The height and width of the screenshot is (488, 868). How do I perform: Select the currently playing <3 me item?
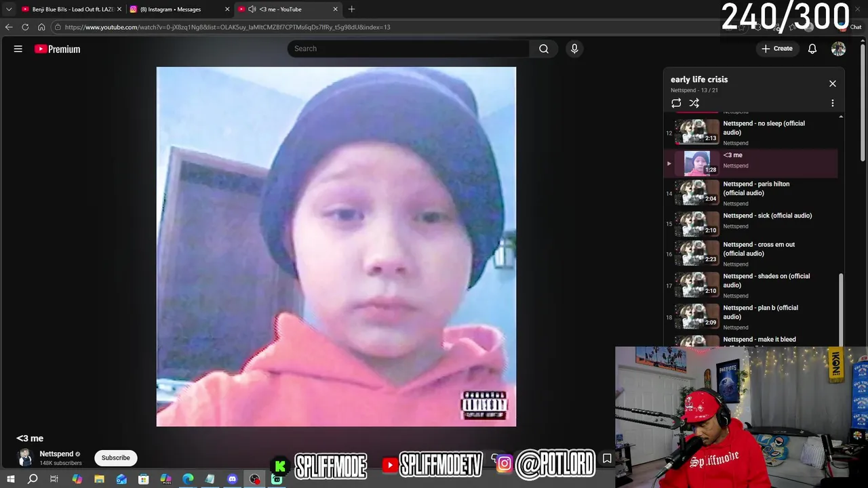(752, 163)
